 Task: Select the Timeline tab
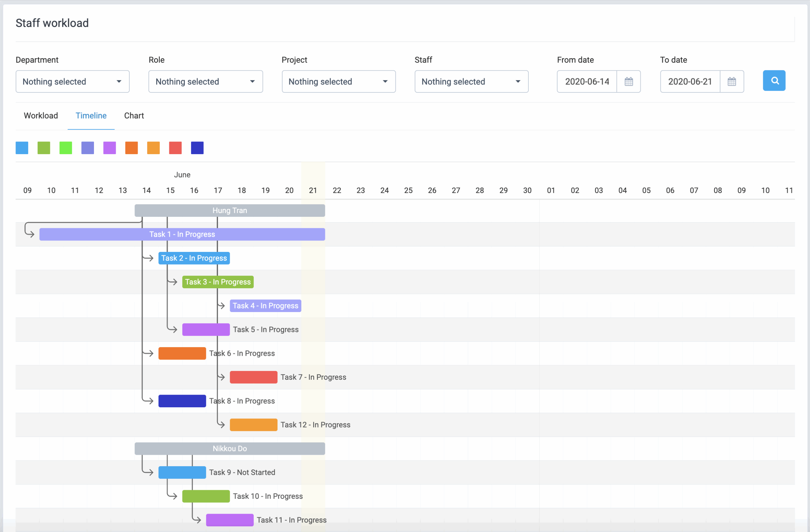[91, 116]
